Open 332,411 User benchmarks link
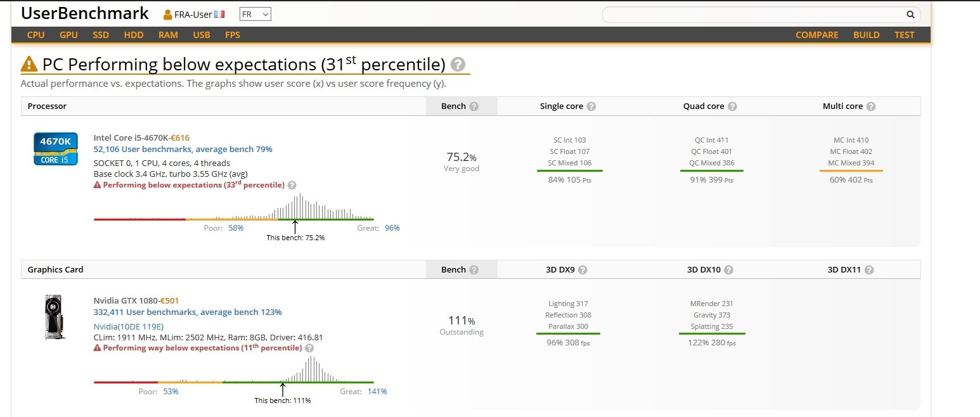The height and width of the screenshot is (417, 980). coord(188,312)
